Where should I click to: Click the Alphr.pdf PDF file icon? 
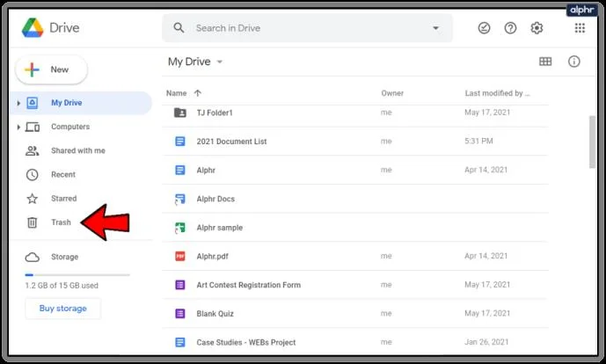pyautogui.click(x=180, y=256)
